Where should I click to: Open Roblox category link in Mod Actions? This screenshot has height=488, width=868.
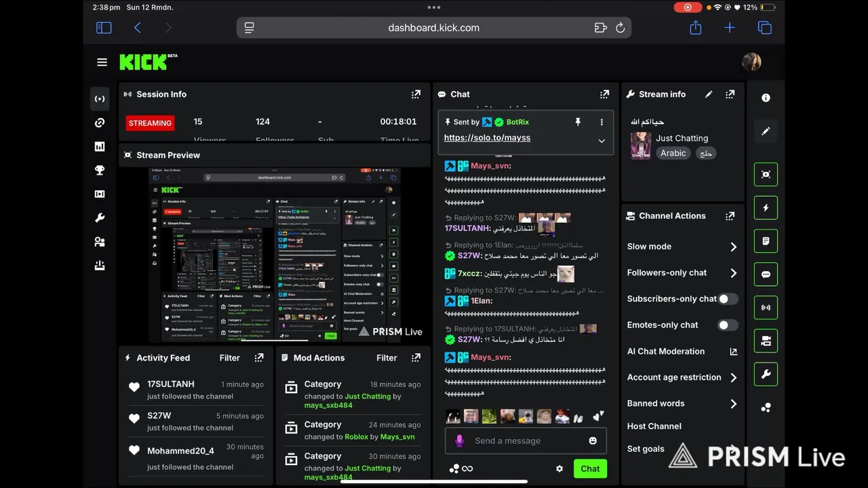pos(356,437)
